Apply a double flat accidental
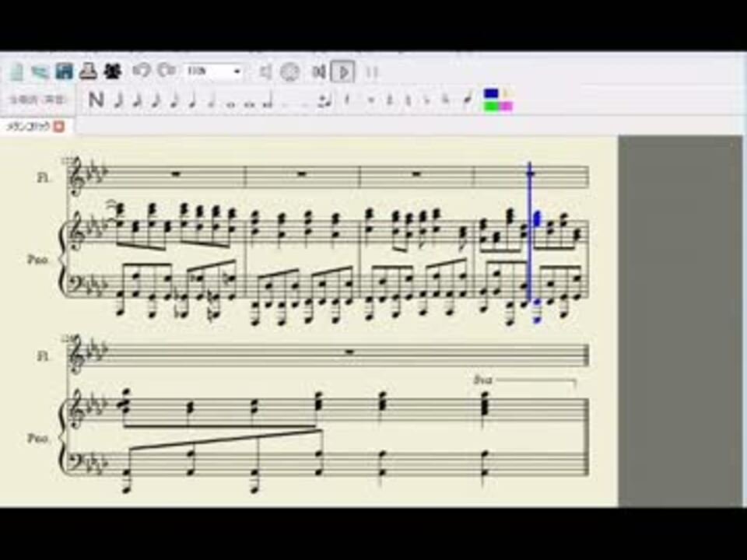747x560 pixels. (x=445, y=100)
